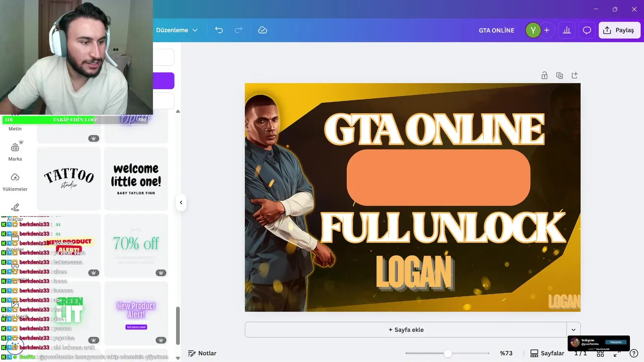Image resolution: width=644 pixels, height=362 pixels.
Task: Select the small LOGAN watermark text
Action: click(564, 301)
